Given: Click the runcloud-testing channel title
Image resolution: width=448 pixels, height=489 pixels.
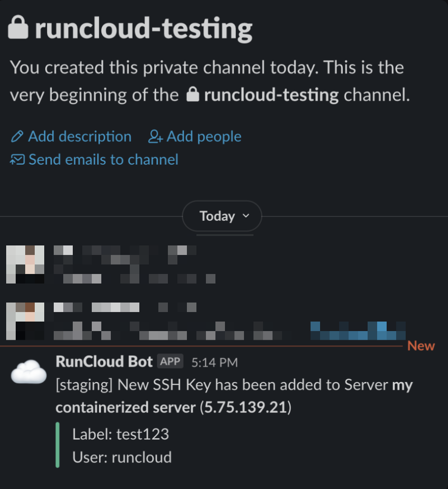Looking at the screenshot, I should click(x=144, y=29).
